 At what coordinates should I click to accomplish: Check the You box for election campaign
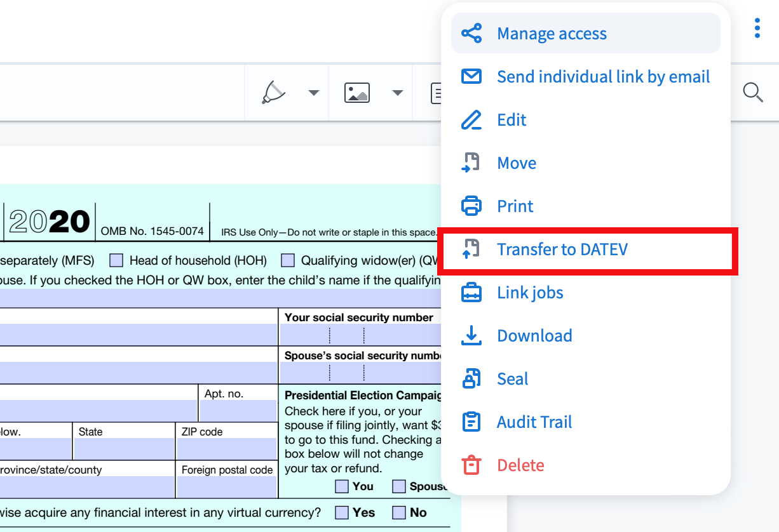pyautogui.click(x=342, y=486)
